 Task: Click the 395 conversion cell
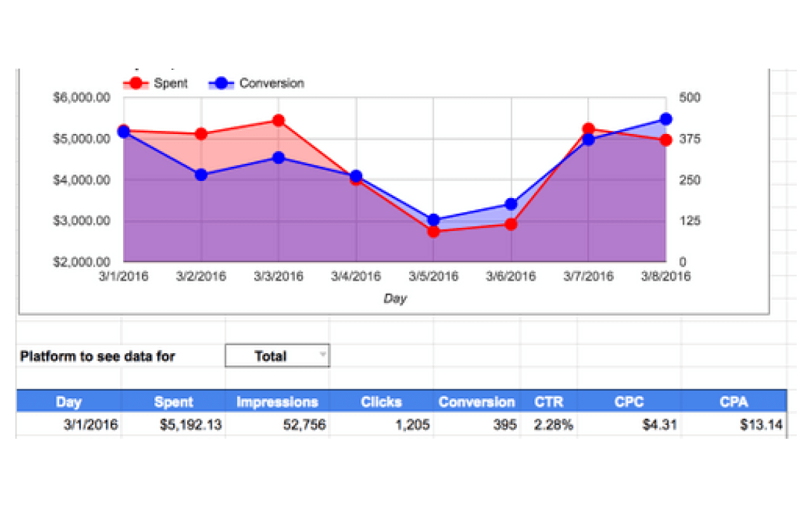tap(477, 425)
